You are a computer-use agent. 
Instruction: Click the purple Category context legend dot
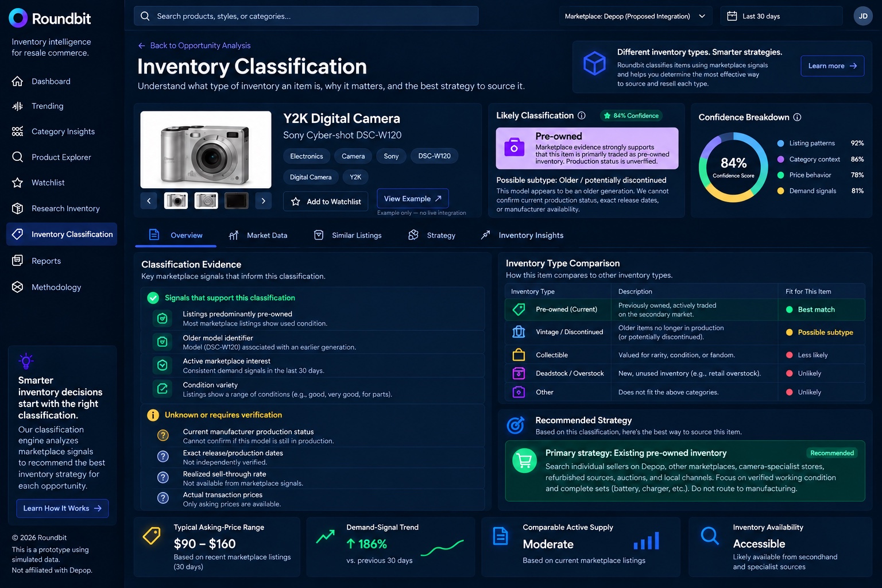(x=780, y=159)
